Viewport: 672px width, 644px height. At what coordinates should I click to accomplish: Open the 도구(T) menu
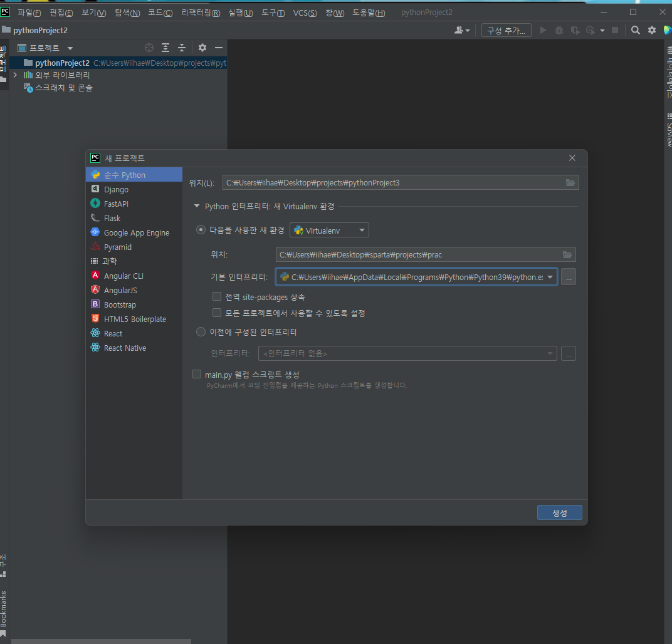click(x=273, y=13)
